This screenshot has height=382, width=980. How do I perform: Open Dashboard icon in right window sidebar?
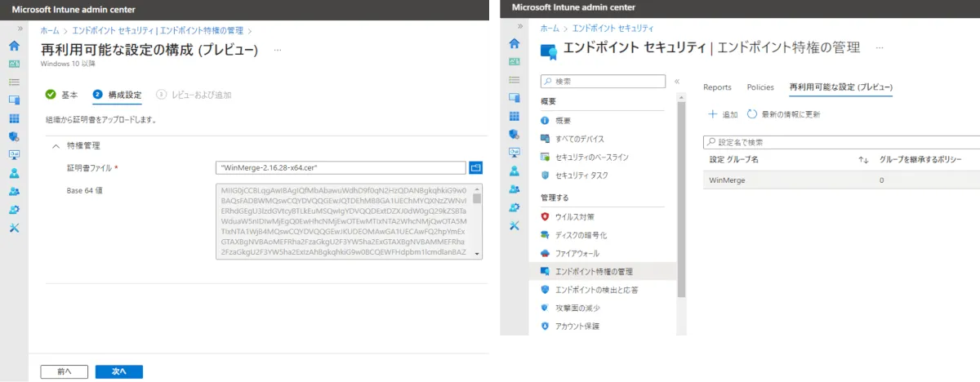(514, 61)
